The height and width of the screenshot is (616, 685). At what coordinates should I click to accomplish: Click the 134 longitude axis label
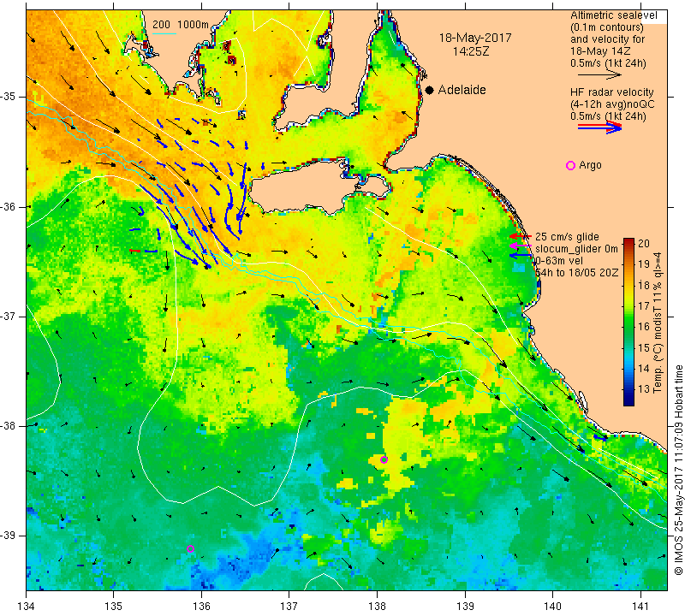27,607
